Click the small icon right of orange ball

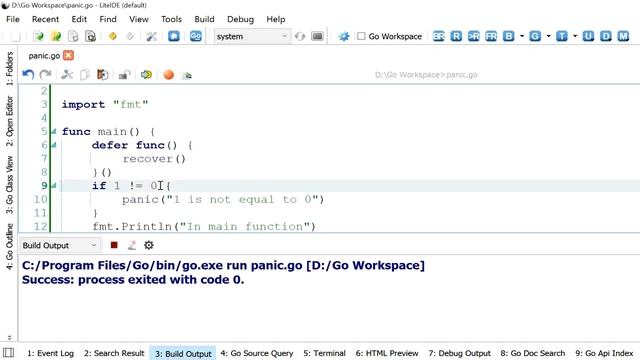tap(187, 75)
